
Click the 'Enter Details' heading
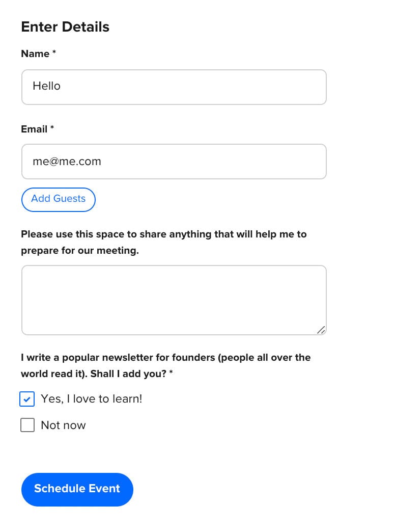click(65, 27)
